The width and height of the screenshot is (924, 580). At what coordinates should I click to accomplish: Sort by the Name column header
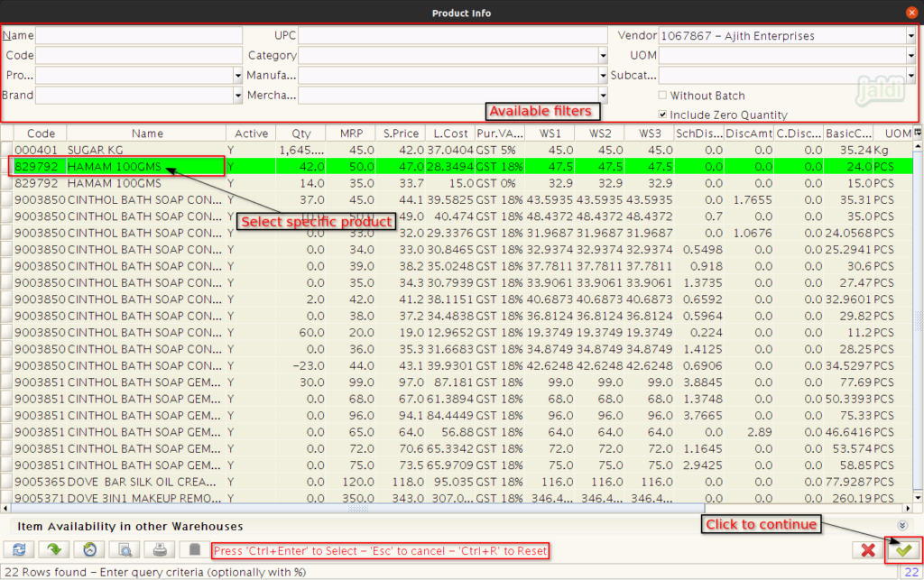pos(147,133)
